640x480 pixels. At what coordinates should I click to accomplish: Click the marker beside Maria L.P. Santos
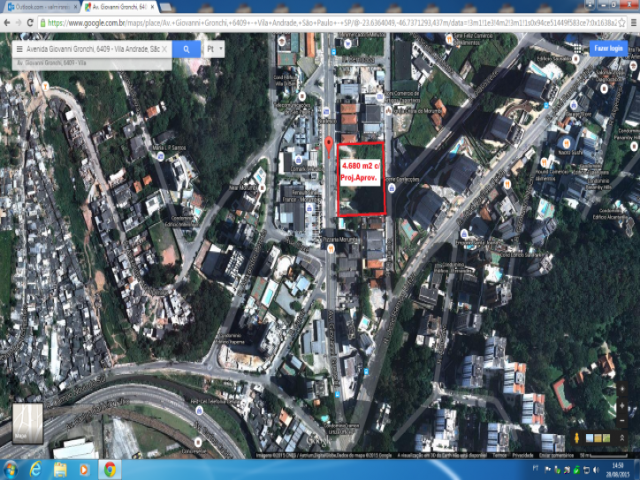pos(160,156)
